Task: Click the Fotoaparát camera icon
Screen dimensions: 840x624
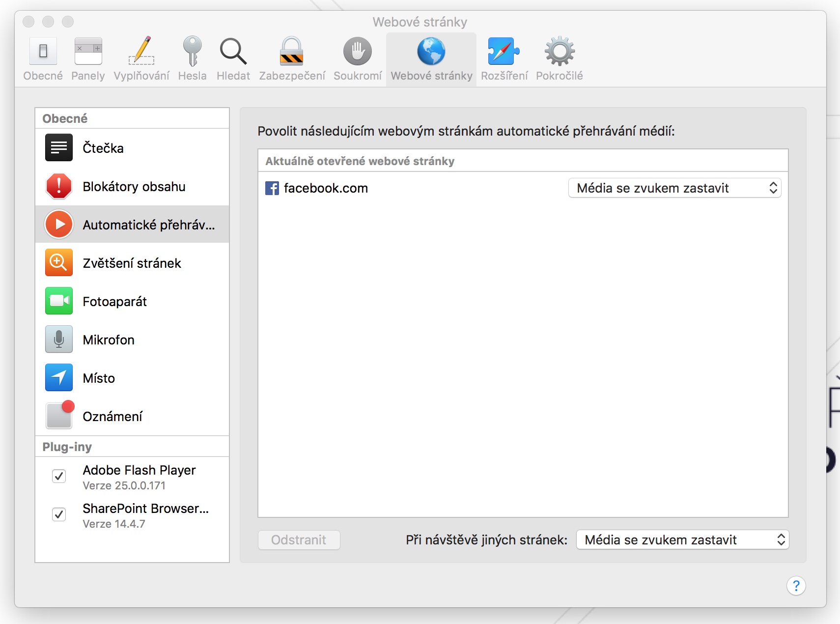Action: 59,301
